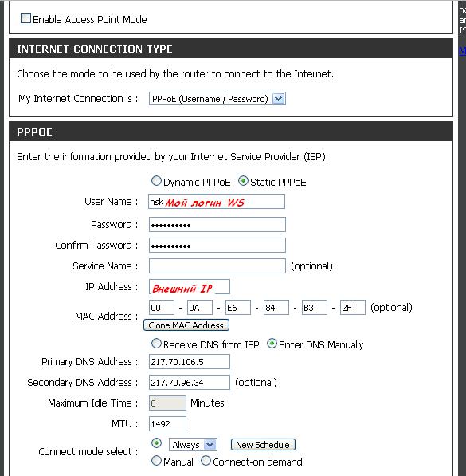Expand the Always schedule dropdown
Viewport: 466px width, 476px height.
tap(193, 445)
